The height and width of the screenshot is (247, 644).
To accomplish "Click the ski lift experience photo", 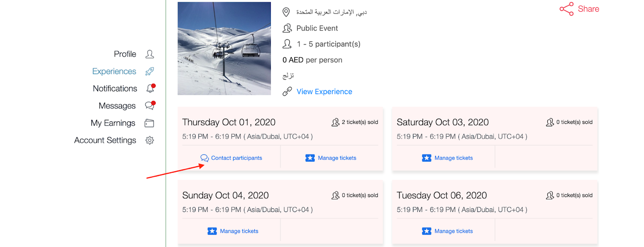I will click(224, 49).
